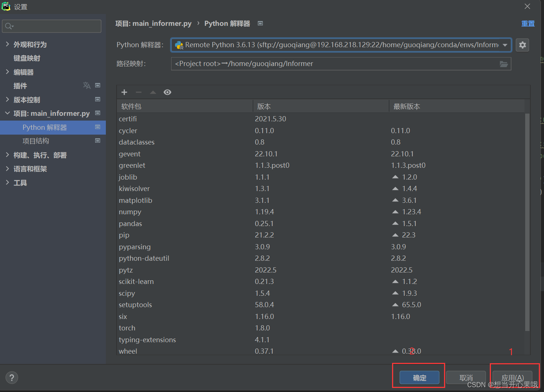
Task: Select the torch package row
Action: tap(321, 328)
